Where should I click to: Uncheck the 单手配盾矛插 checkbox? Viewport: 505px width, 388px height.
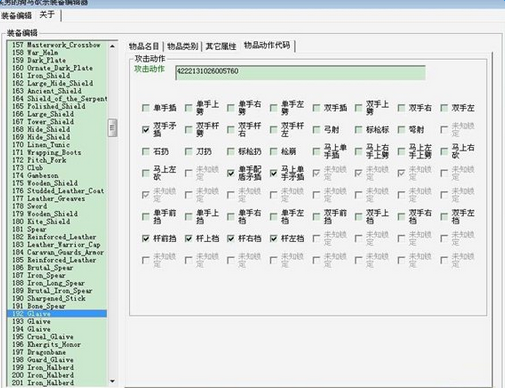click(231, 173)
